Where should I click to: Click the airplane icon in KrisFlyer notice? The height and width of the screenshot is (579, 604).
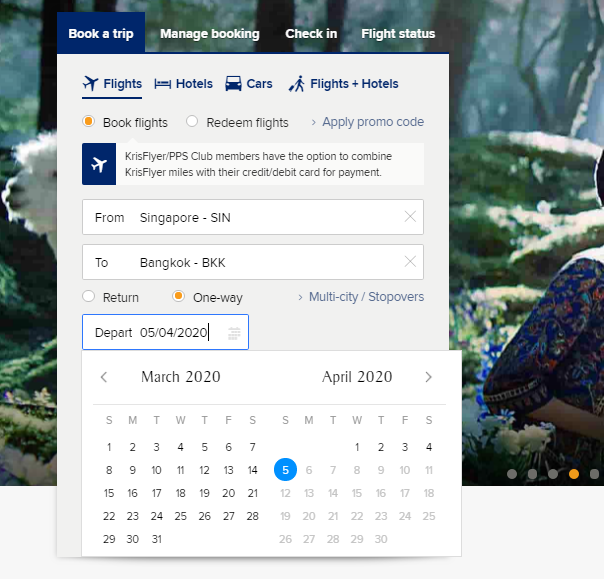(99, 164)
